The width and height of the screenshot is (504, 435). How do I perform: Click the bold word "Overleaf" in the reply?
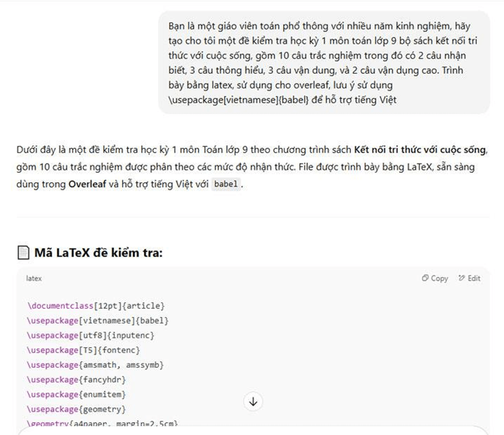(87, 184)
